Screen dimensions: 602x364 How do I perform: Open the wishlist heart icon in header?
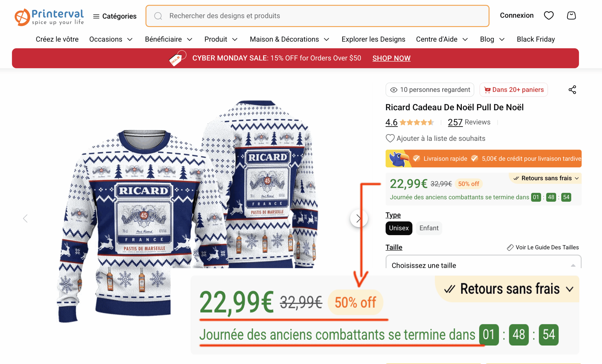(548, 15)
